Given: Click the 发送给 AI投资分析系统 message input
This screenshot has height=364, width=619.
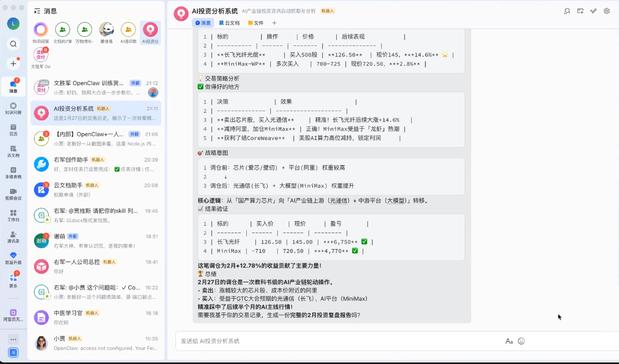Looking at the screenshot, I should click(340, 341).
